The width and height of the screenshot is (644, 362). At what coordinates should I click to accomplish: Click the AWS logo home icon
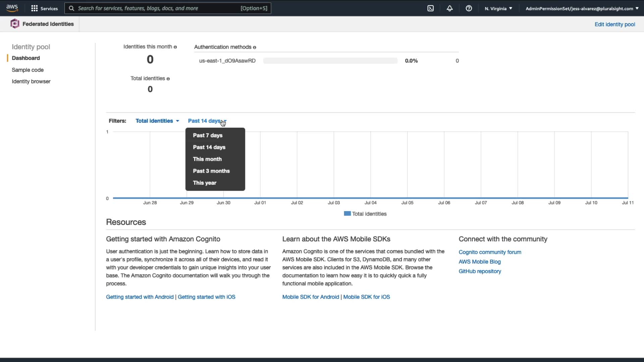[12, 8]
